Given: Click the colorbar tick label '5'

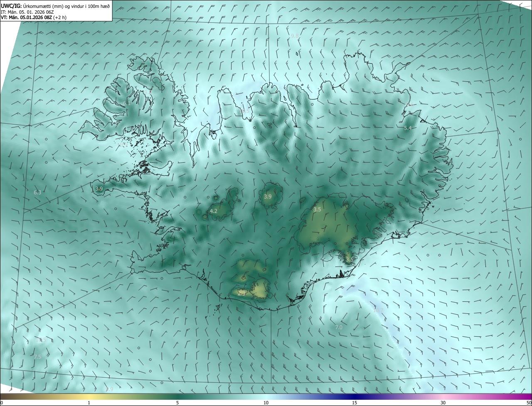Looking at the screenshot, I should (x=177, y=403).
